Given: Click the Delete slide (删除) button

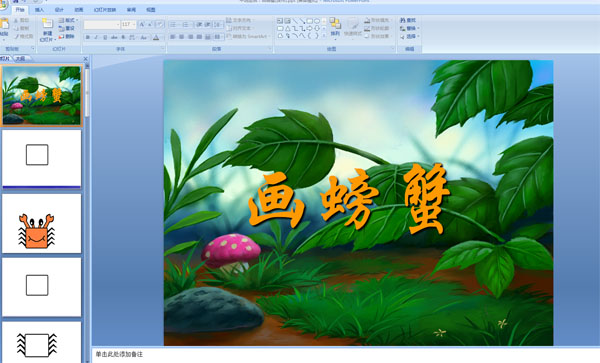Looking at the screenshot, I should click(67, 36).
